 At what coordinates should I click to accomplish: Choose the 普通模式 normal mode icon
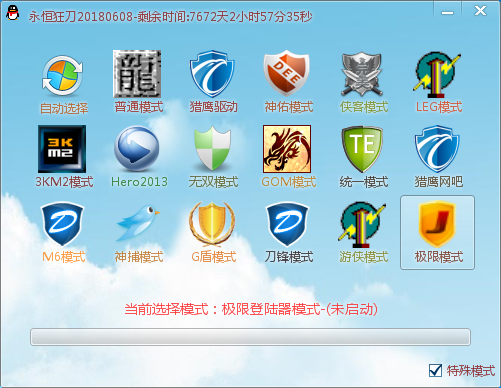(x=137, y=74)
